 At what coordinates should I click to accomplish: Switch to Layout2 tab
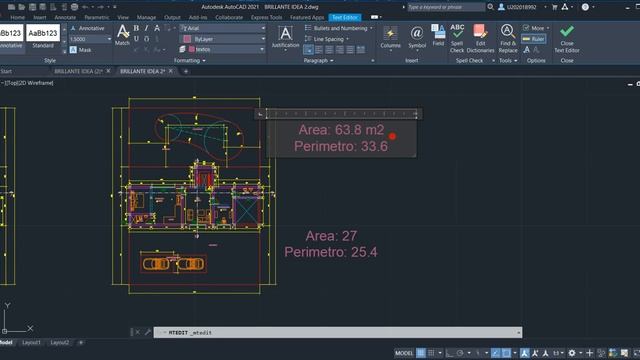click(x=60, y=342)
